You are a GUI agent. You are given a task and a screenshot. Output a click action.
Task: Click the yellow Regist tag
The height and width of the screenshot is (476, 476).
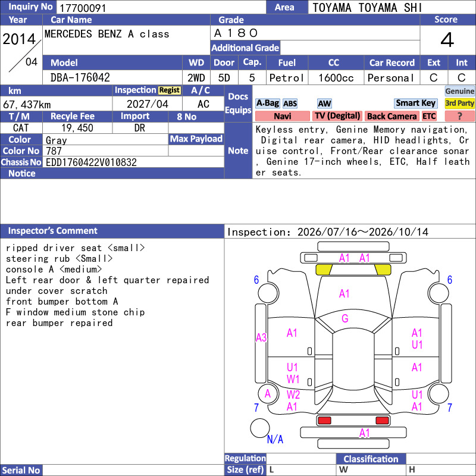click(x=170, y=90)
